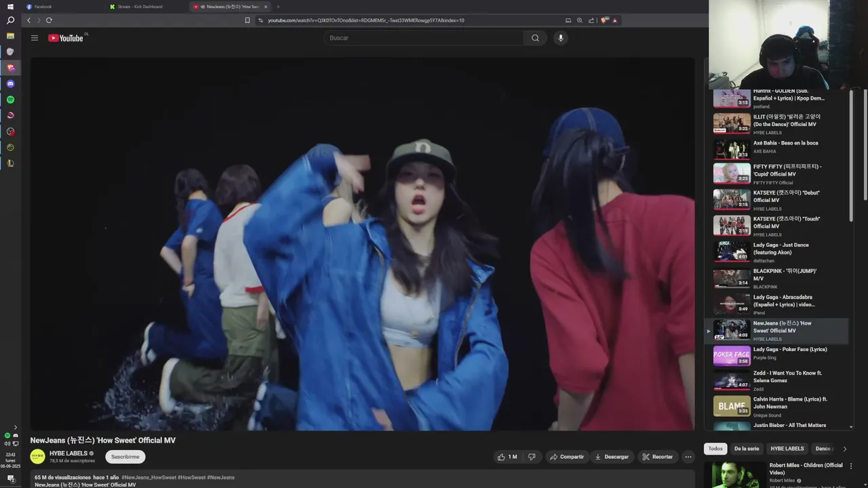
Task: Click the Compartir button
Action: tap(566, 457)
